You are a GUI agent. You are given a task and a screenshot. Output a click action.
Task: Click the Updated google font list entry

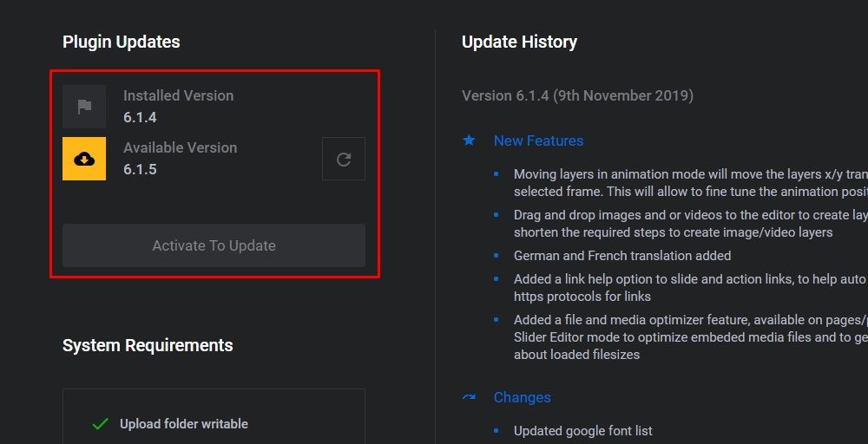pyautogui.click(x=582, y=431)
